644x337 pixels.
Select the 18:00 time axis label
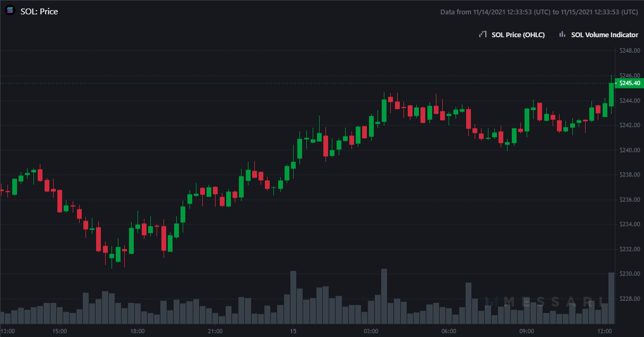[137, 331]
